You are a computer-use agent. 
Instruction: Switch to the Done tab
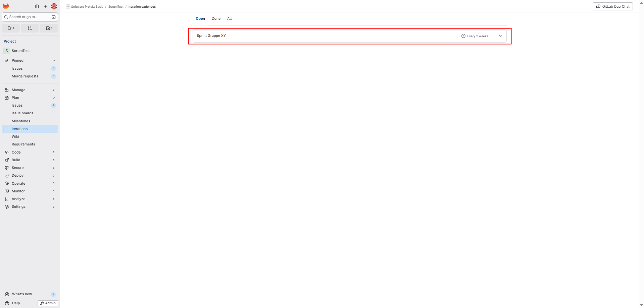216,19
